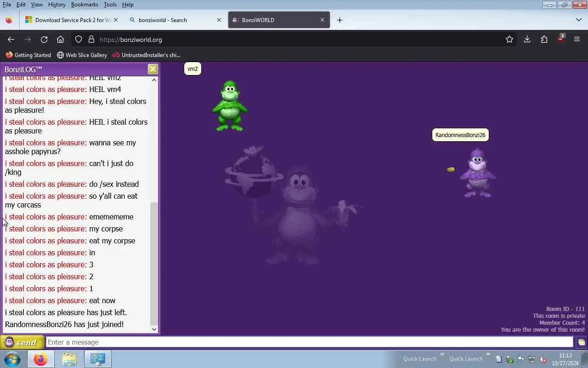Click 'RandomnessBonzi26 has just joined!' log line
Screen dimensions: 588x368
[64, 324]
